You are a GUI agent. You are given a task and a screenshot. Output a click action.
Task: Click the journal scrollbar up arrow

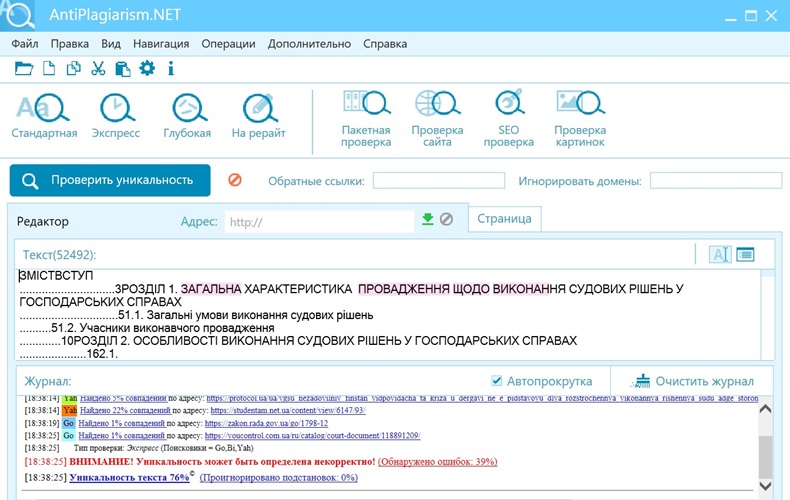765,408
